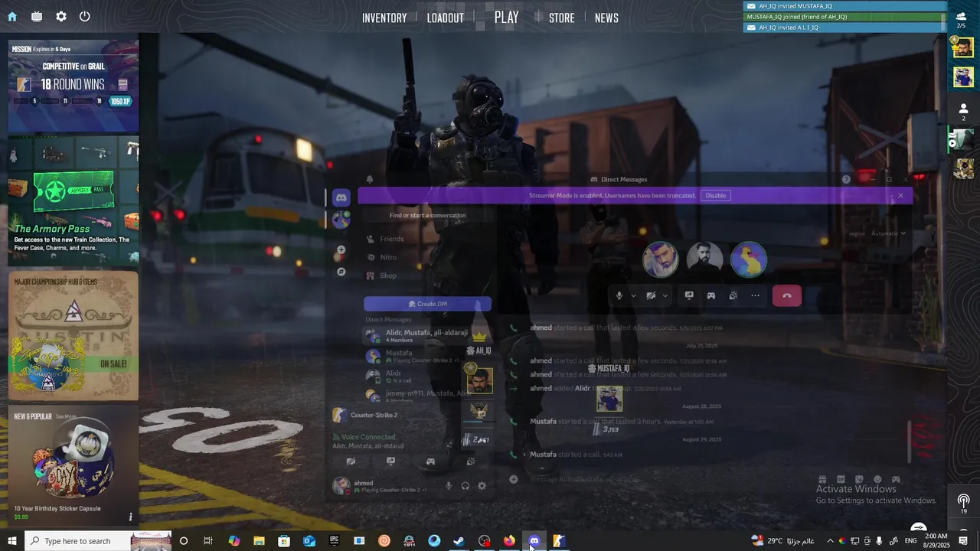Open Nitro in Discord sidebar
Screen dimensions: 980x551
[427, 257]
